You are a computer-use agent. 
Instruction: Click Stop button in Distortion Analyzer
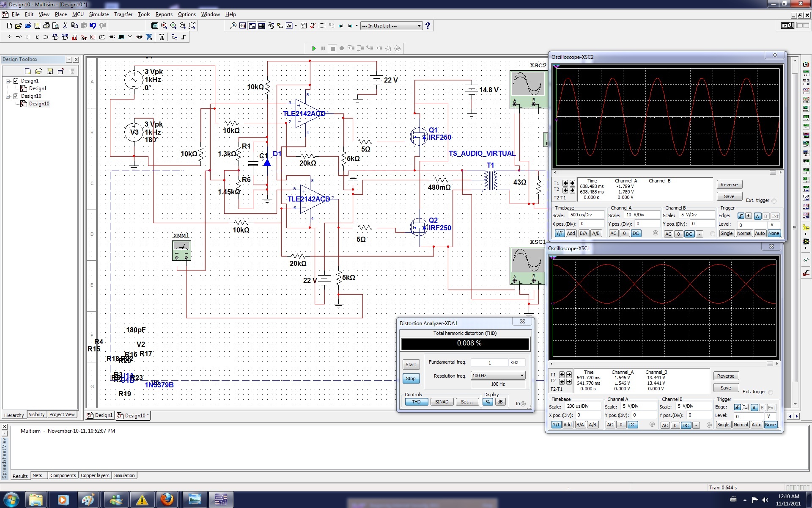click(411, 378)
